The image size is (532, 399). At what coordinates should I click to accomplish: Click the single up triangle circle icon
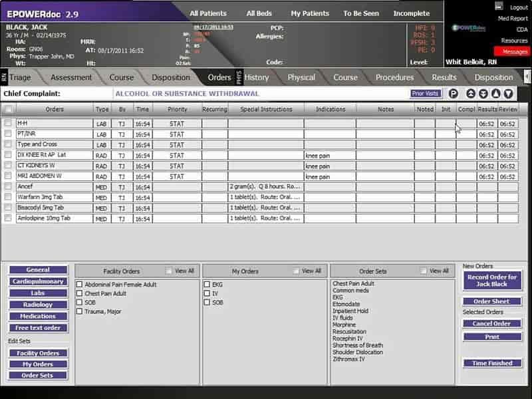click(x=495, y=94)
